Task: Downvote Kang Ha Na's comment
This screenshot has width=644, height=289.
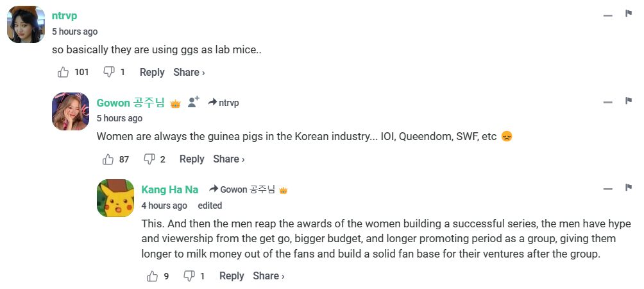Action: click(189, 276)
